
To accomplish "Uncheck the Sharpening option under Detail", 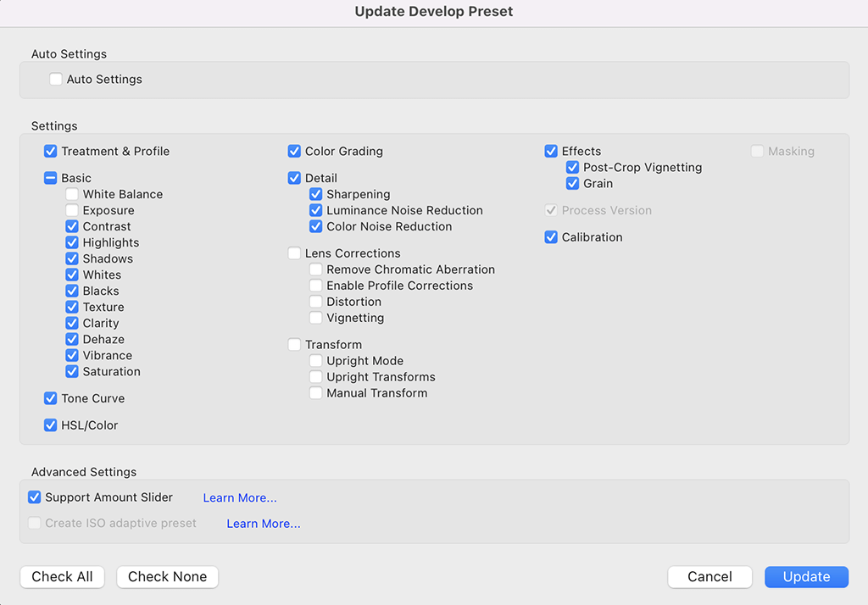I will tap(316, 194).
